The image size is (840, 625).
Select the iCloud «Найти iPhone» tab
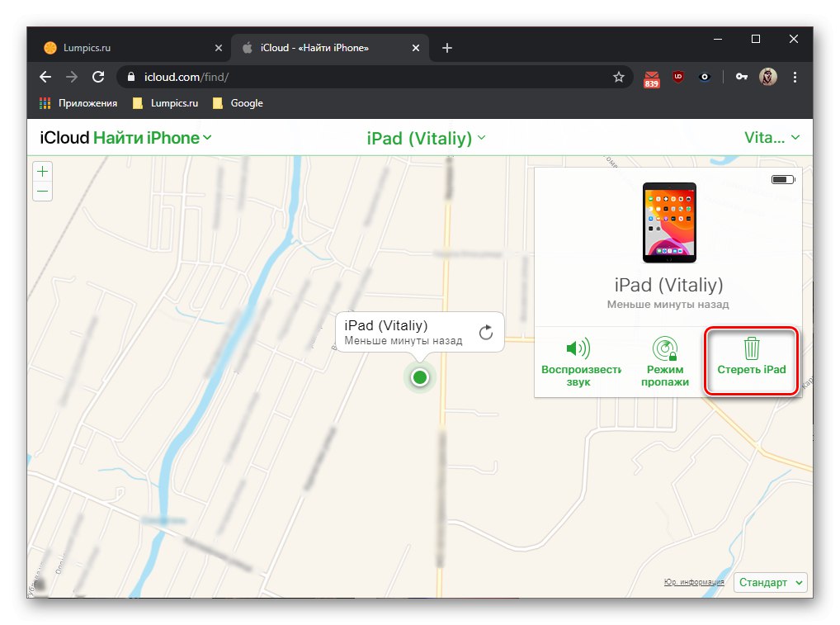click(329, 48)
